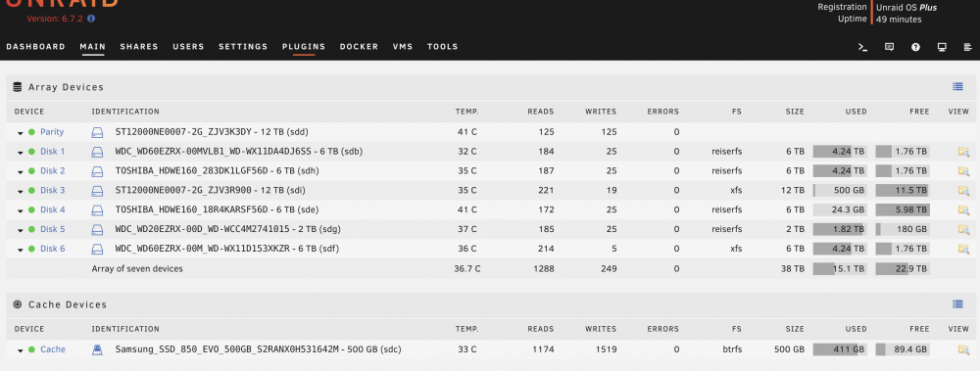
Task: Open the terminal icon in top bar
Action: 863,47
